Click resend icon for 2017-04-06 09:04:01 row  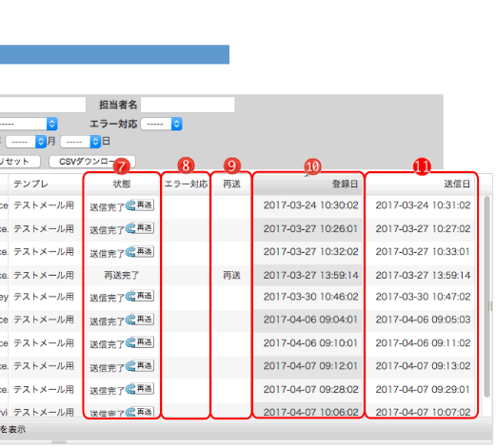[x=140, y=320]
